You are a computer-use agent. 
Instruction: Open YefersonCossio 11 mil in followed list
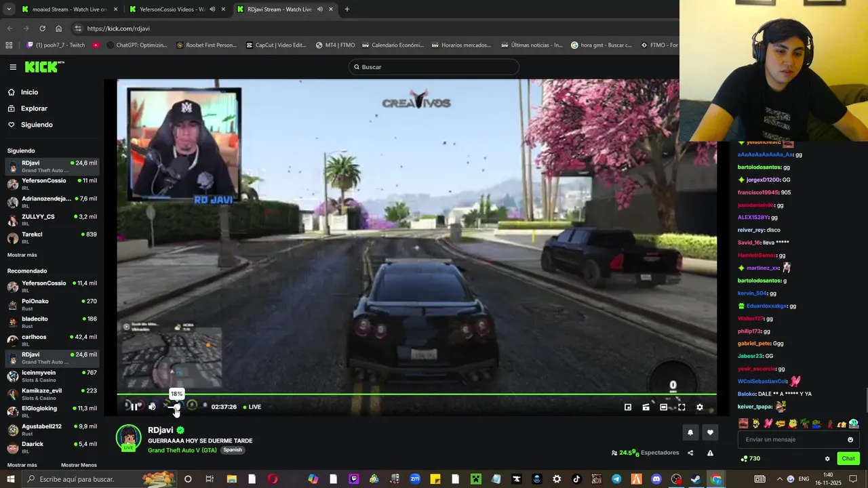pos(52,184)
